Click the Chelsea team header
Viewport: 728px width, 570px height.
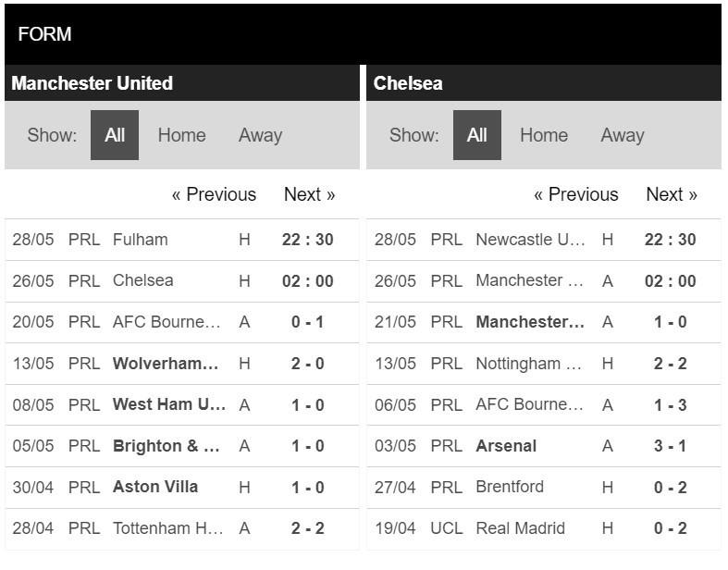point(544,83)
